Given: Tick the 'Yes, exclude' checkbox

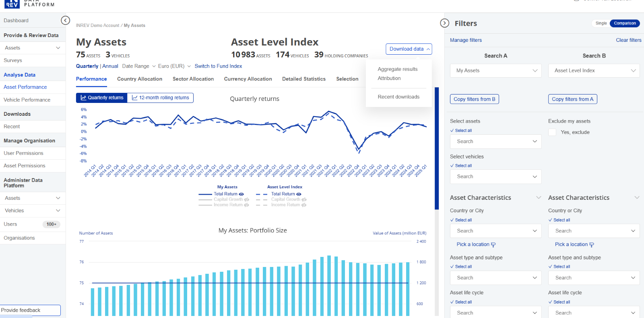Looking at the screenshot, I should (x=552, y=132).
